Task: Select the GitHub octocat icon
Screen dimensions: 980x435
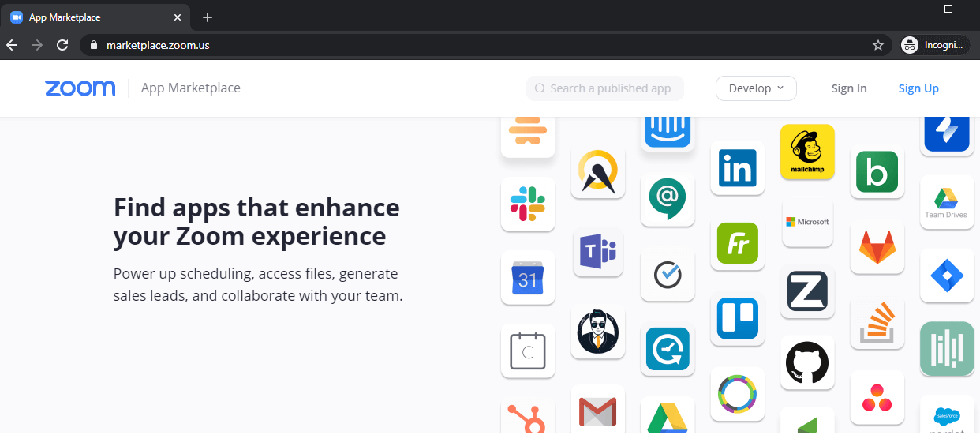Action: [x=807, y=362]
